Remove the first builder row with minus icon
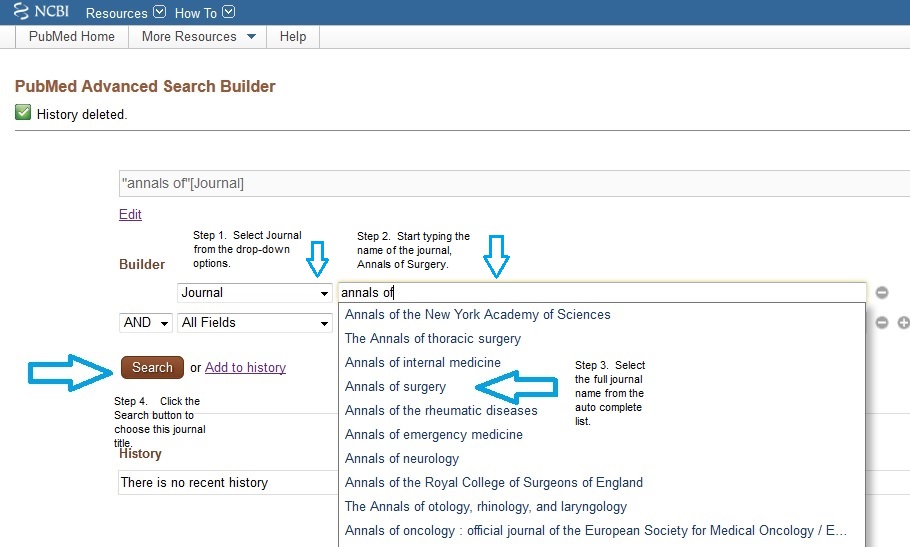 pos(882,292)
